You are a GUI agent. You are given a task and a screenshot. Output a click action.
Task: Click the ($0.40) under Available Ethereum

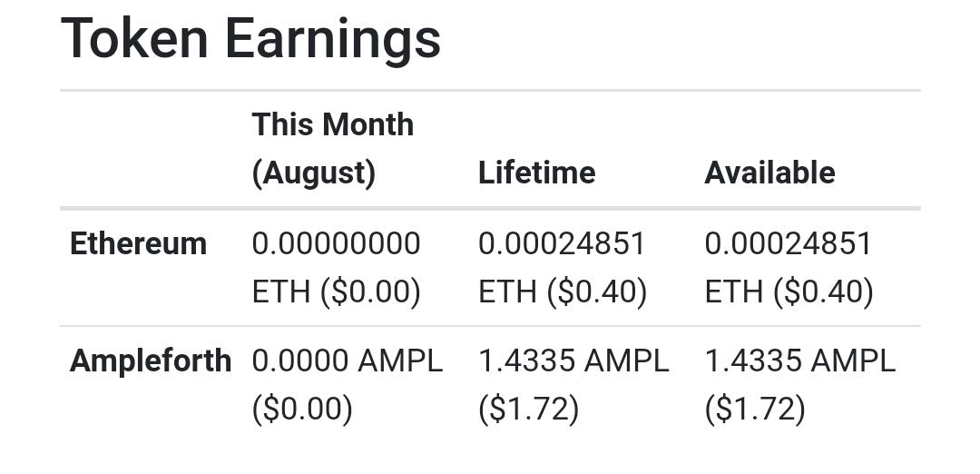(x=823, y=291)
